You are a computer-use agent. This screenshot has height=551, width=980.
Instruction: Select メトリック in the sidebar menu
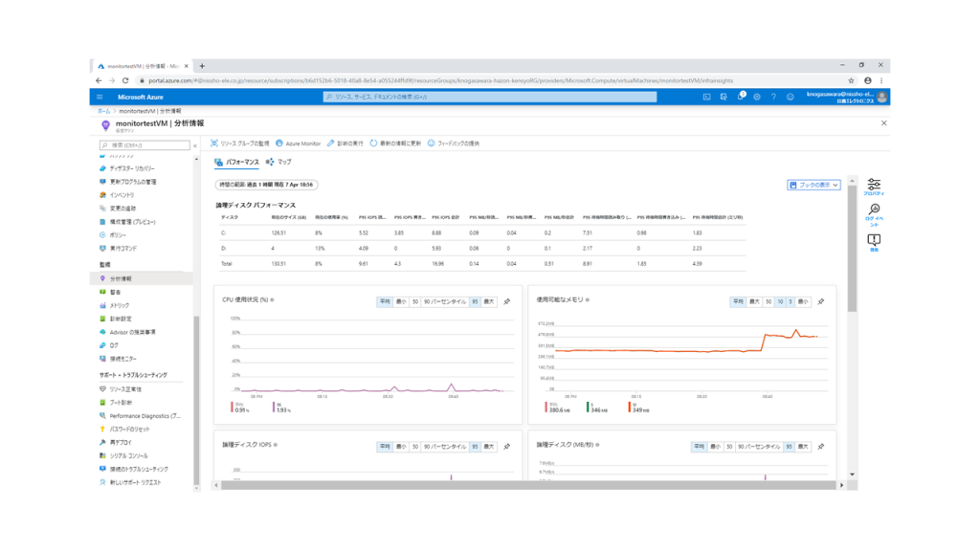pos(120,305)
